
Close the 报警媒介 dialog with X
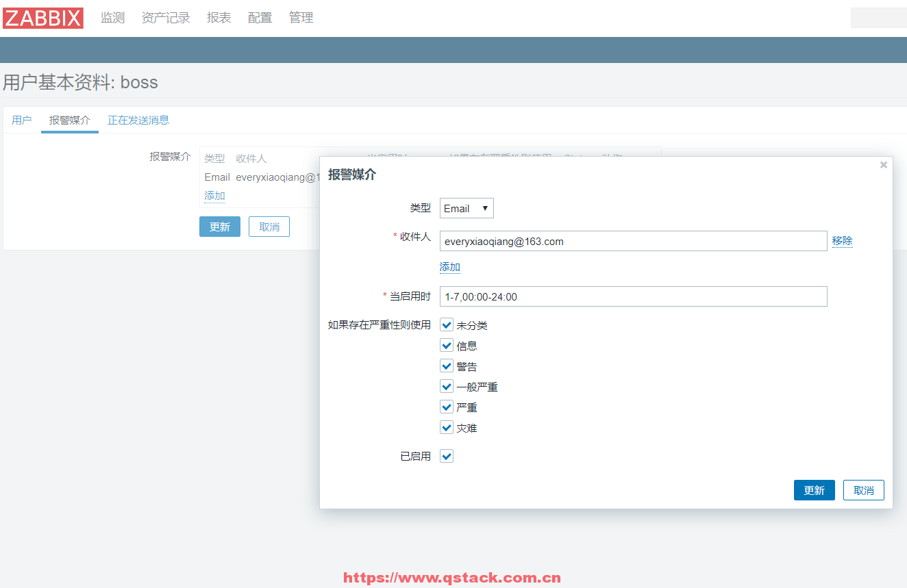coord(883,165)
